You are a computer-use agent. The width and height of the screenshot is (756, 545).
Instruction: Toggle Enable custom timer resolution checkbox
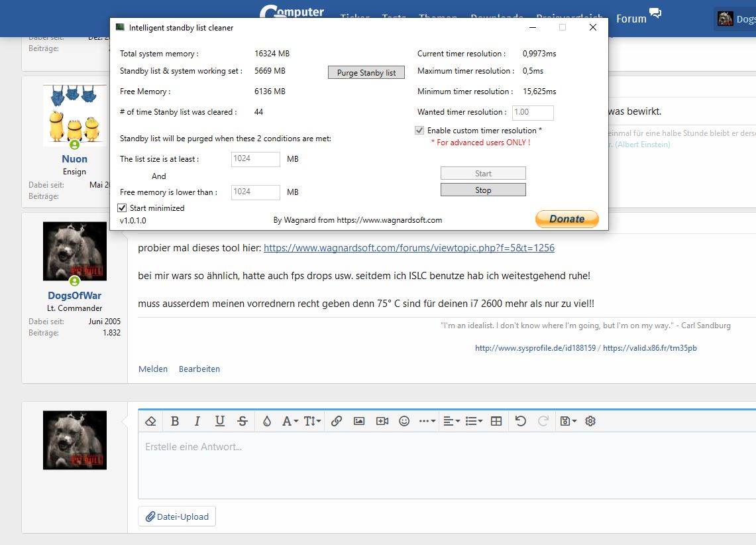[x=419, y=130]
